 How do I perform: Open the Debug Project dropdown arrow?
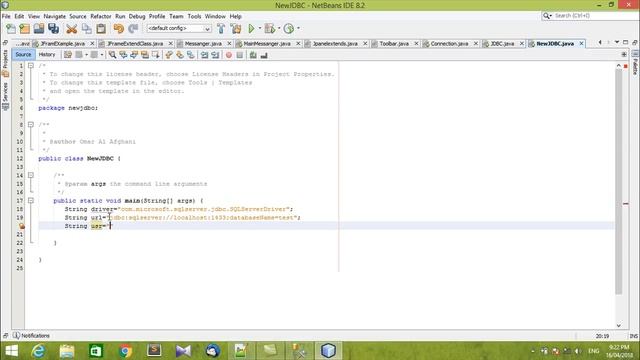coord(279,28)
